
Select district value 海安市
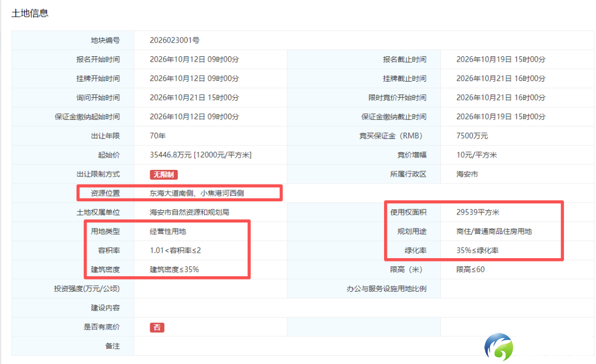(467, 174)
